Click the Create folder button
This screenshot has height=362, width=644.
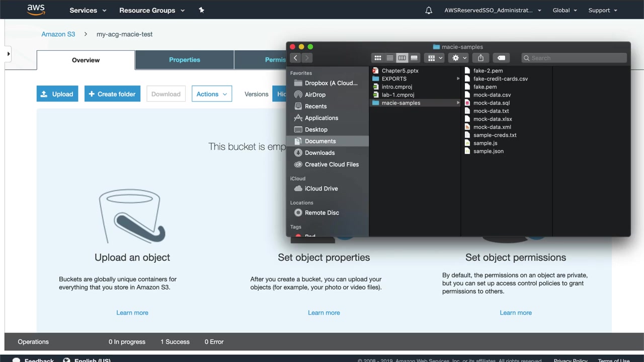(112, 94)
